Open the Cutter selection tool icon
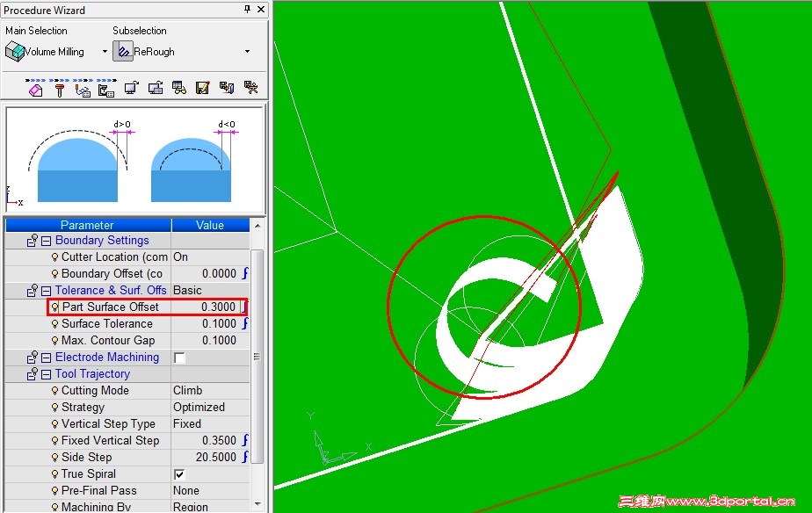 click(60, 90)
